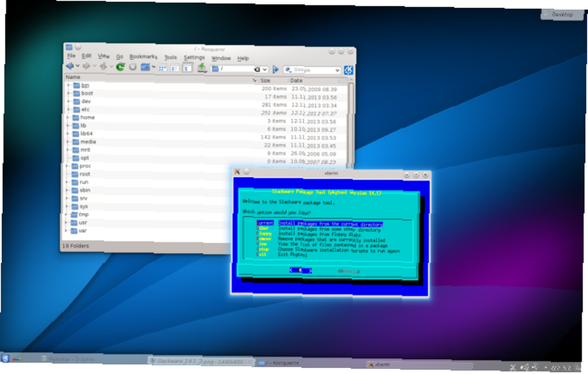
Task: Click the search engine icon in Google box
Action: (288, 69)
